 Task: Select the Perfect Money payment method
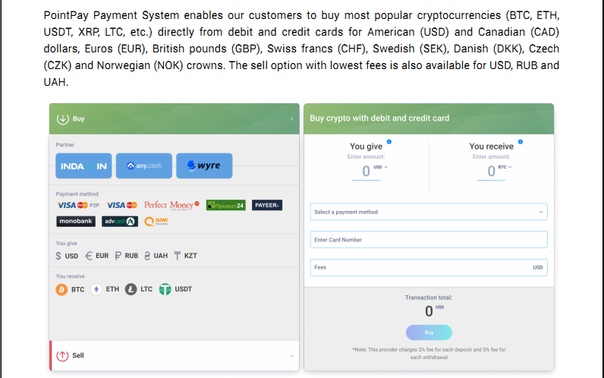tap(172, 205)
